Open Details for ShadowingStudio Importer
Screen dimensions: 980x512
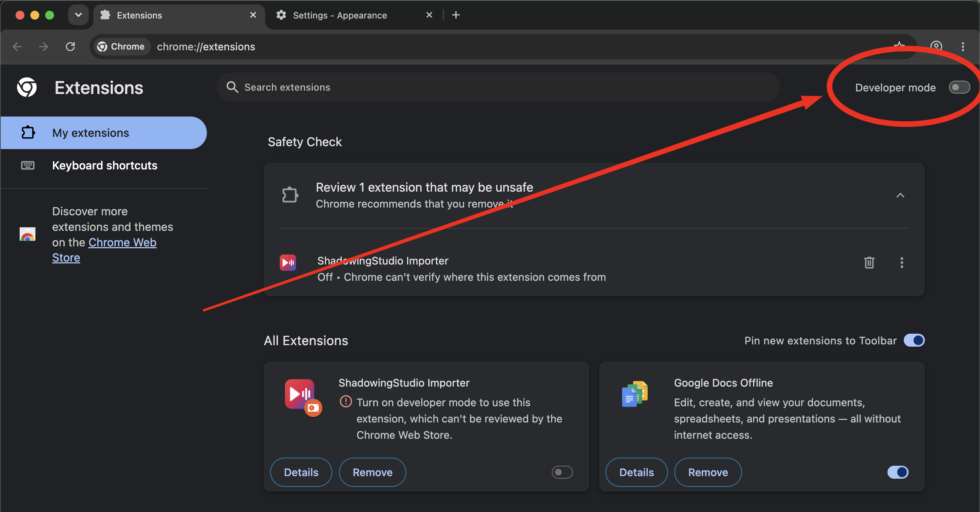(301, 472)
